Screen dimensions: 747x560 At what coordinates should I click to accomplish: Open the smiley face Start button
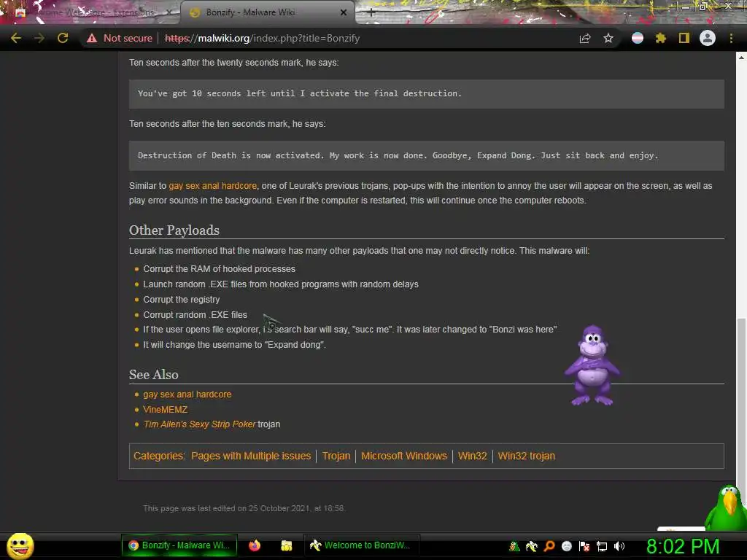(20, 546)
